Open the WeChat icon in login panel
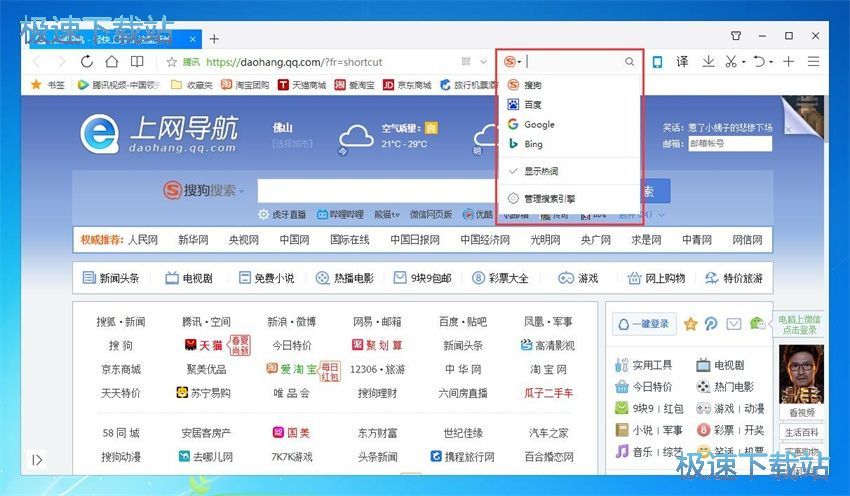The height and width of the screenshot is (496, 850). point(757,324)
